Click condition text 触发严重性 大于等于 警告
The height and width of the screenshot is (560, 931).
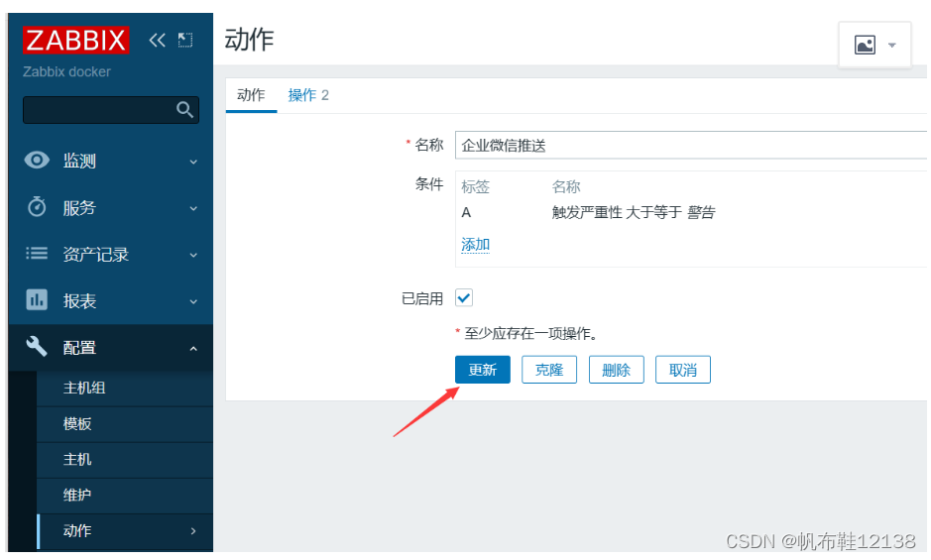[633, 212]
